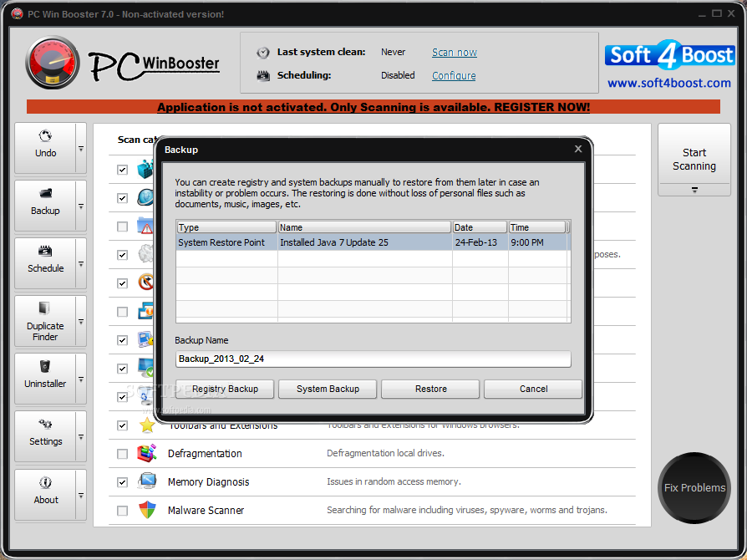Expand the Schedule dropdown arrow
Screen dimensions: 747x560
pyautogui.click(x=81, y=264)
